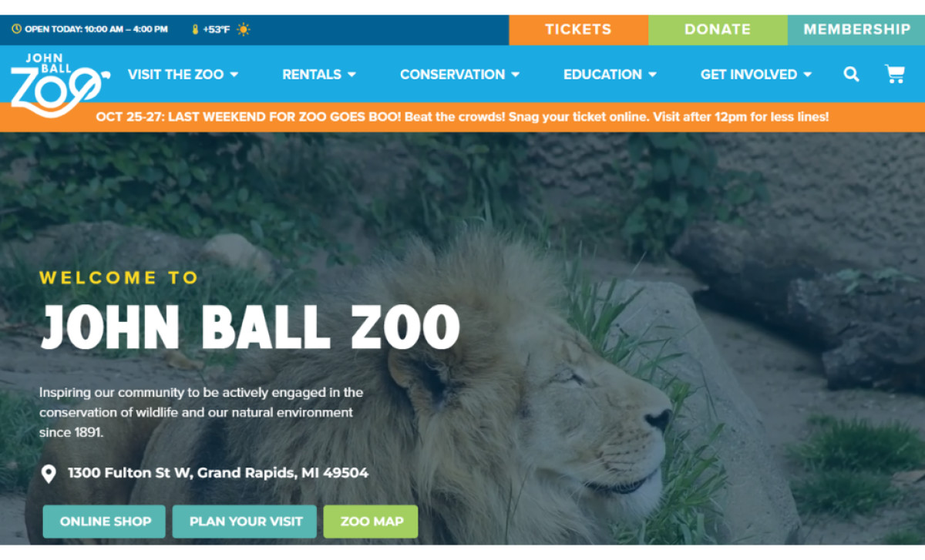Click the Plan Your Visit button
Image resolution: width=925 pixels, height=560 pixels.
[x=244, y=521]
